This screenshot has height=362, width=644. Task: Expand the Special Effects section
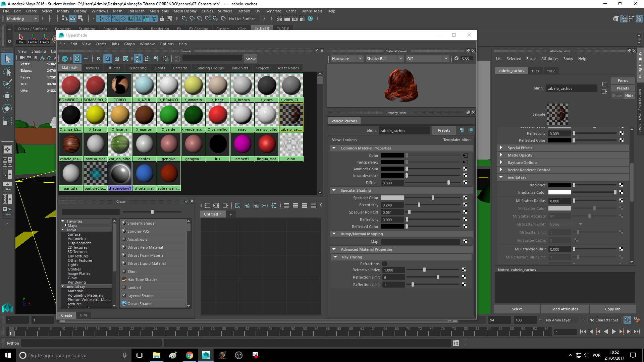click(501, 148)
